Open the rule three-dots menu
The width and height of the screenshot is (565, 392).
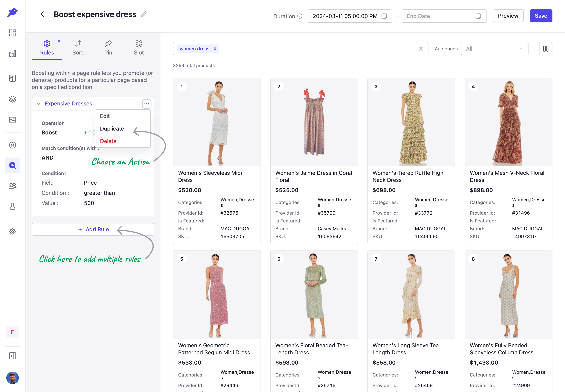(x=147, y=104)
